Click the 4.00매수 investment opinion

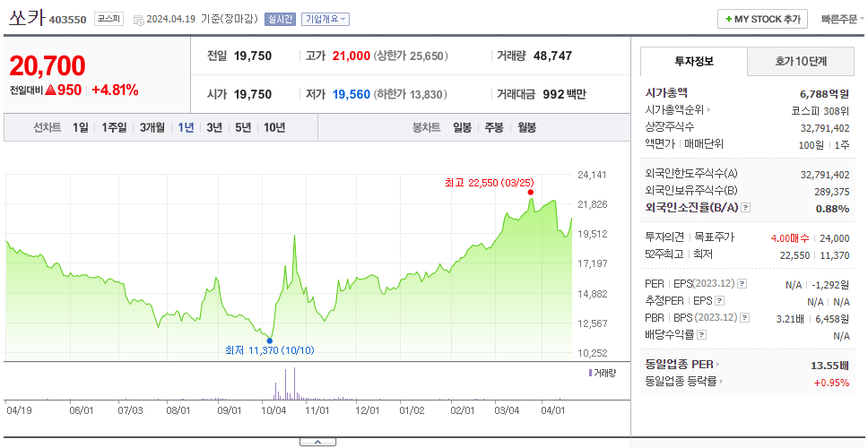point(790,238)
